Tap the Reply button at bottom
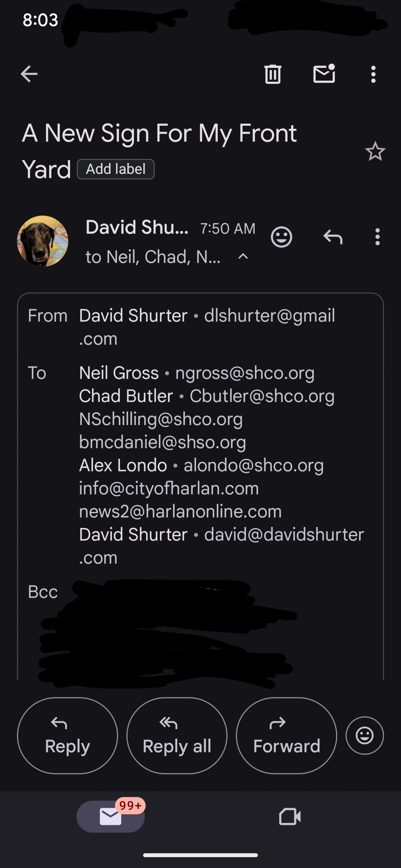 (68, 735)
